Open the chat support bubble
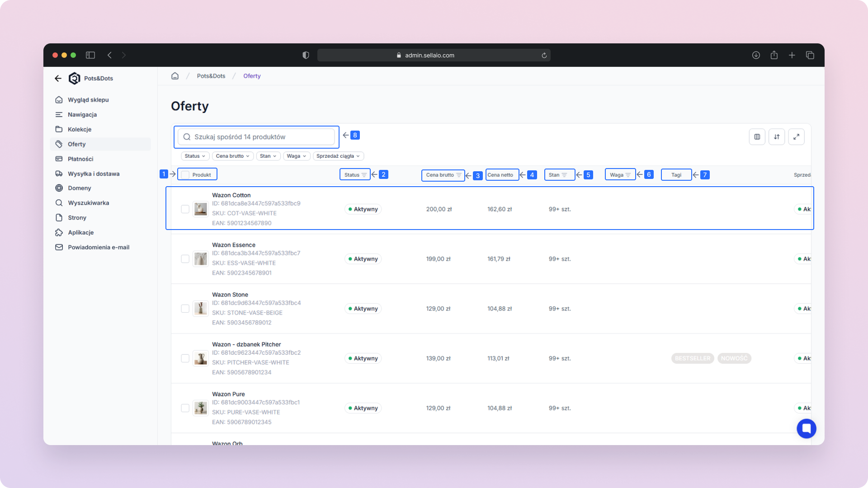868x488 pixels. click(x=806, y=428)
